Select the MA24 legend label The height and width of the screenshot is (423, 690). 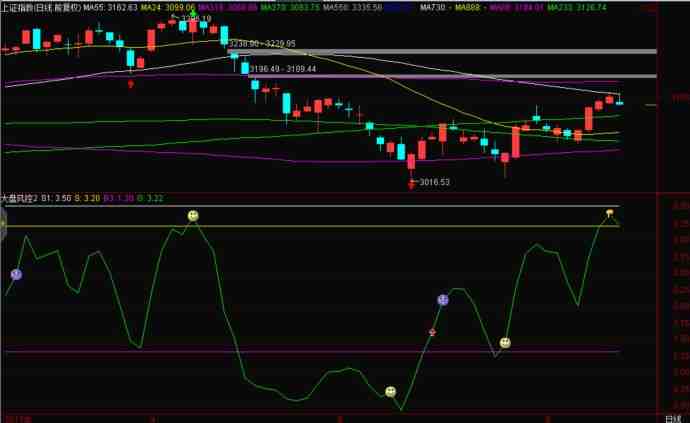coord(168,7)
